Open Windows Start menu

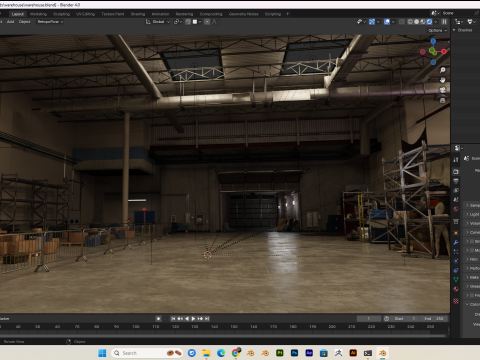102,353
